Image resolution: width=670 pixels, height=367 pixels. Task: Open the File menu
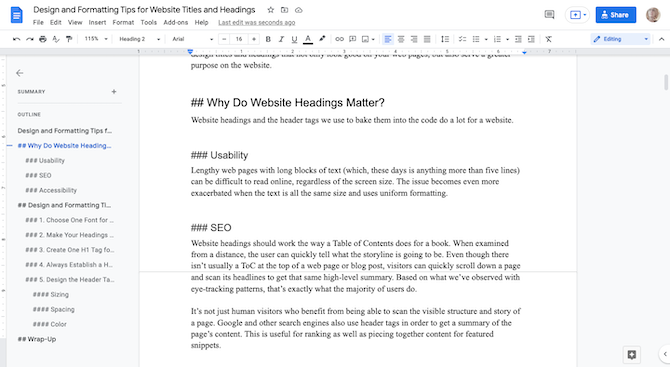pos(38,23)
